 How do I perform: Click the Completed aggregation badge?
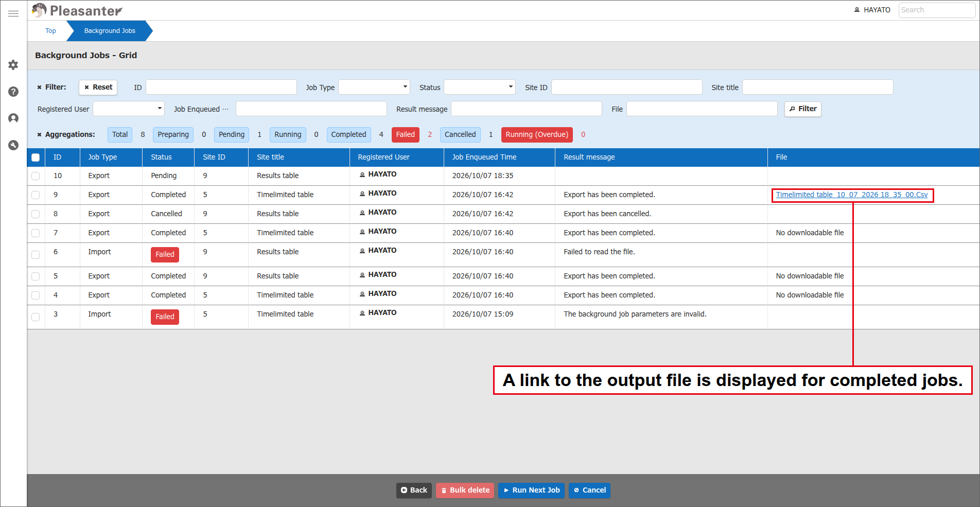[349, 135]
